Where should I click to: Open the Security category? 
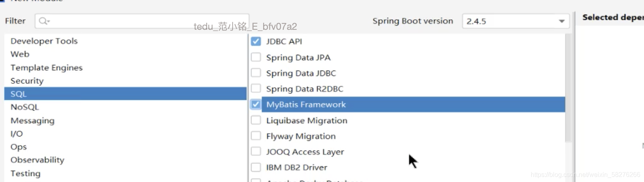pyautogui.click(x=125, y=81)
